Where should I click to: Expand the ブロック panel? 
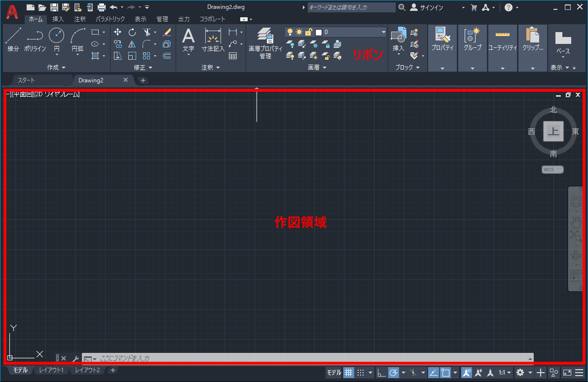[407, 68]
